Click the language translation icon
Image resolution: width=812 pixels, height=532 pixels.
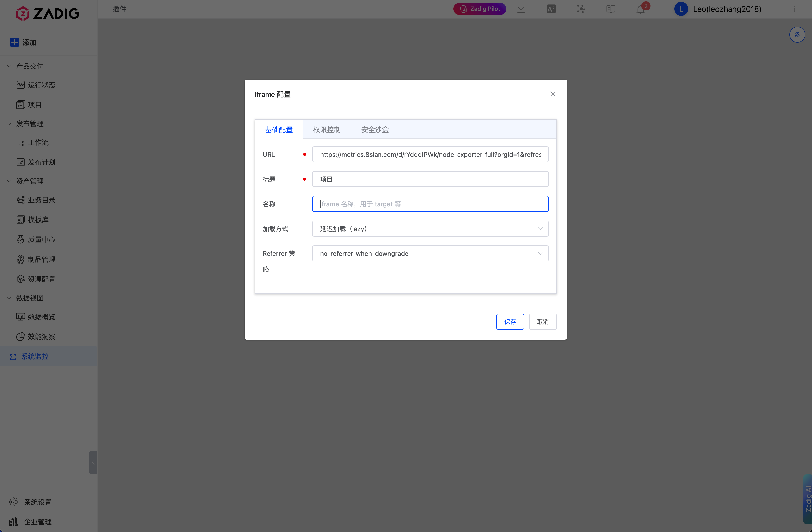point(551,9)
